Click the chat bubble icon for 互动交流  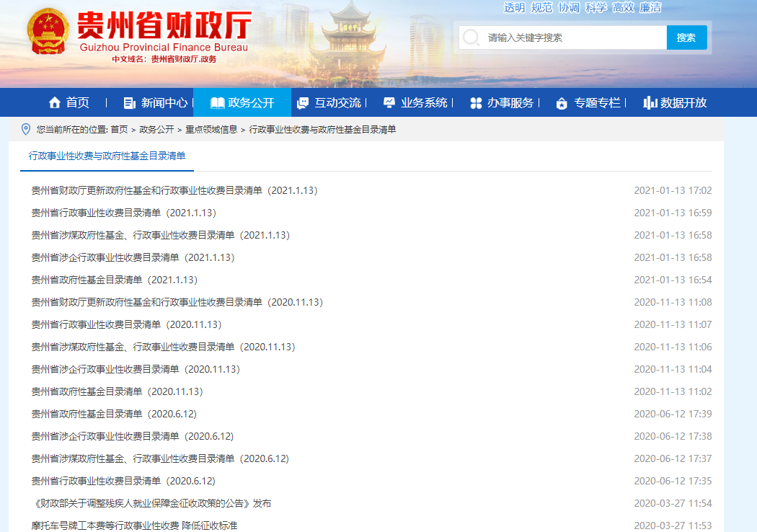[x=303, y=103]
